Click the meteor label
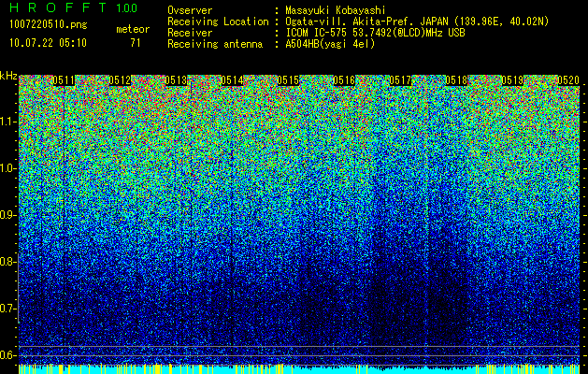The width and height of the screenshot is (588, 374). (x=133, y=29)
